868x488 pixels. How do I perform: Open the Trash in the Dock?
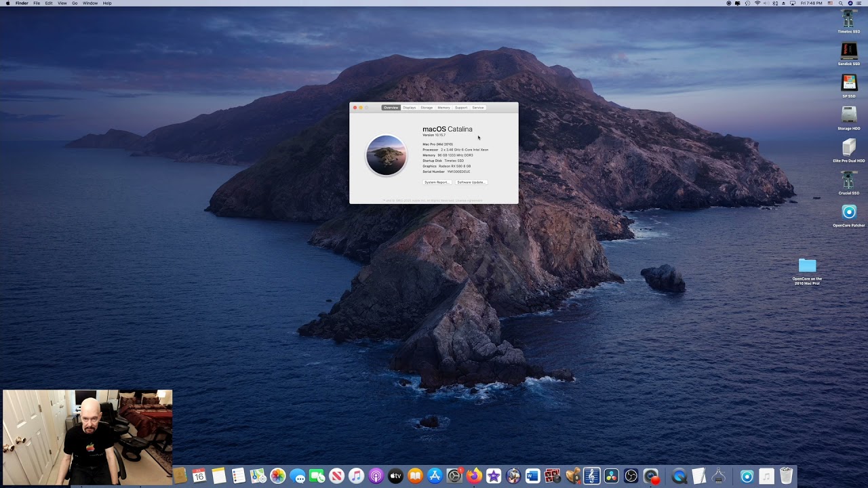tap(786, 476)
